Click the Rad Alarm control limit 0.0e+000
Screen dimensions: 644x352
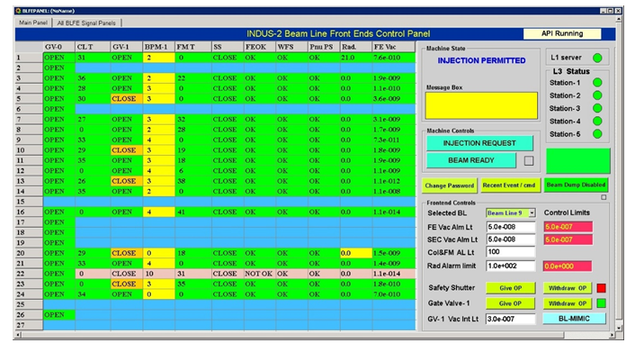[x=568, y=266]
